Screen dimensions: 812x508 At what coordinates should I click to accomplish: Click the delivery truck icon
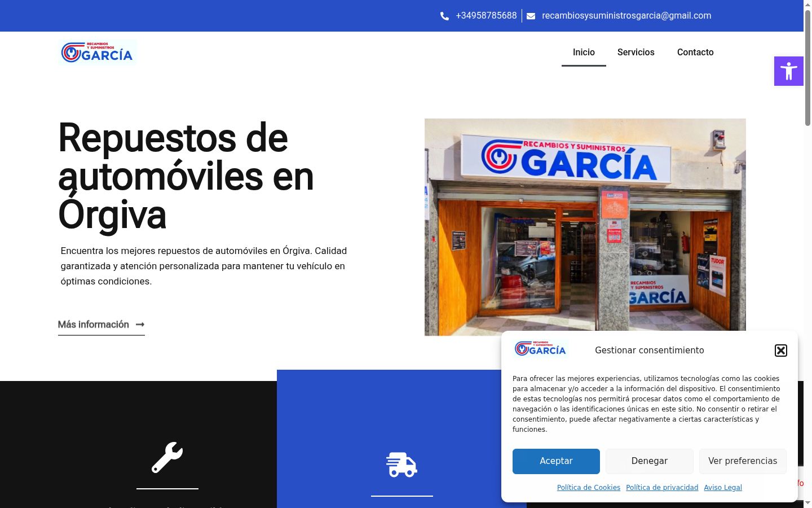[x=401, y=465]
